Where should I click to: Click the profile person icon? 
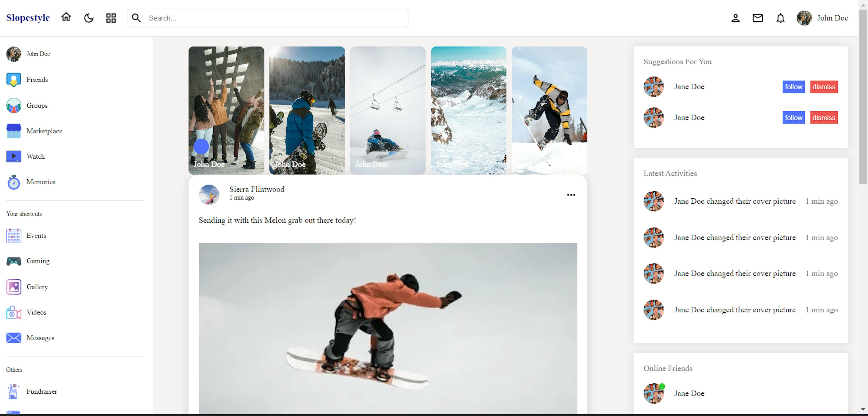point(735,18)
